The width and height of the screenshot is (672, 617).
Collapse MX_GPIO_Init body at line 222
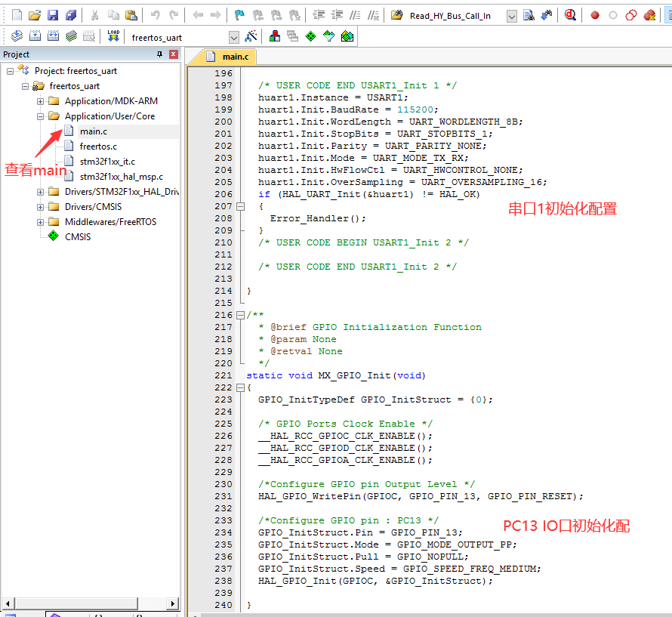(241, 387)
